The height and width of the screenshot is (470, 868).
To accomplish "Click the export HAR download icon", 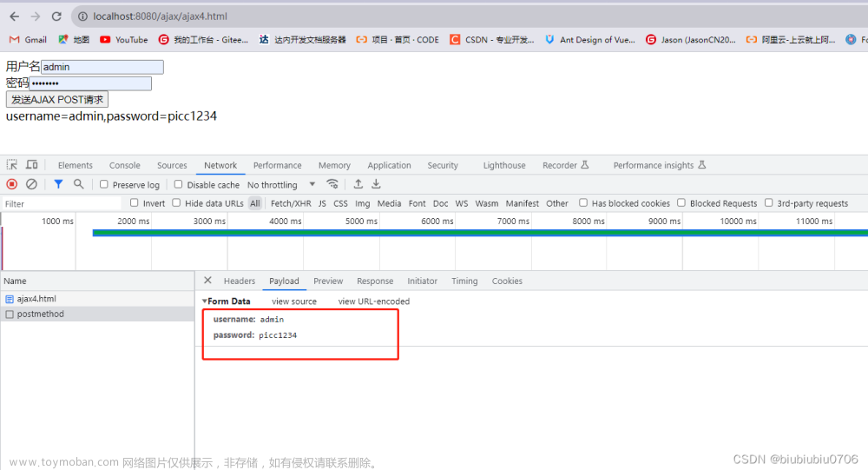I will pos(376,184).
